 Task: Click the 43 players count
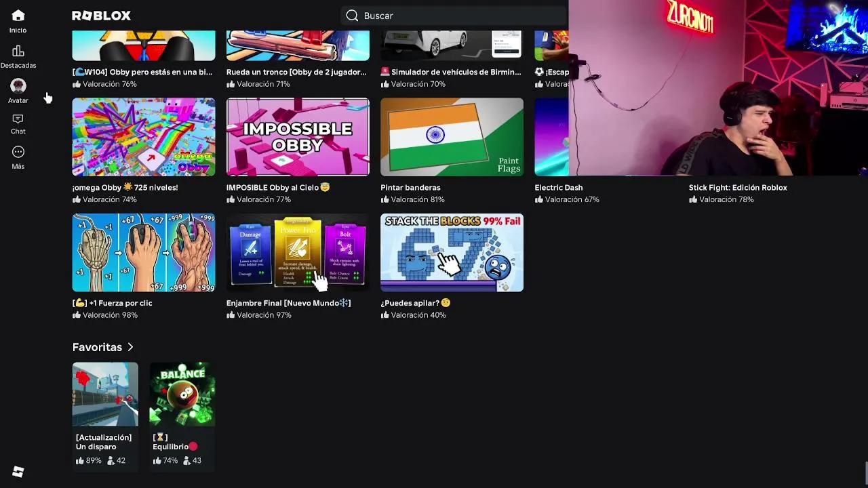192,461
